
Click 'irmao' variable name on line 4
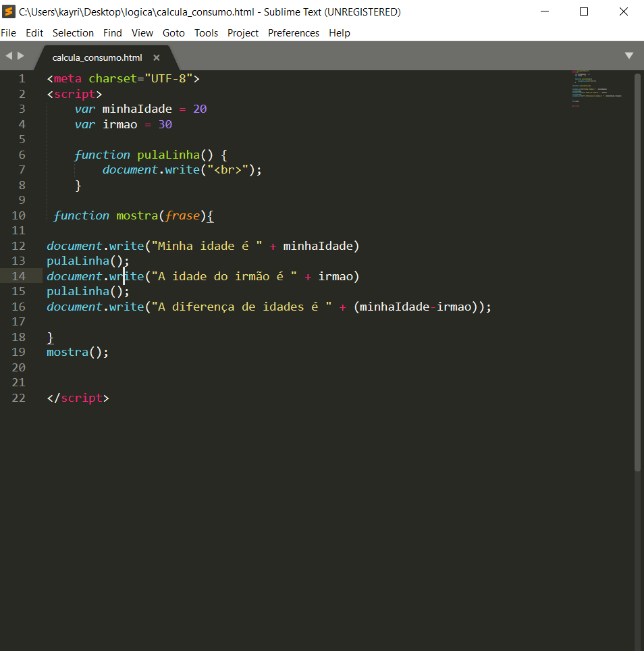point(120,124)
